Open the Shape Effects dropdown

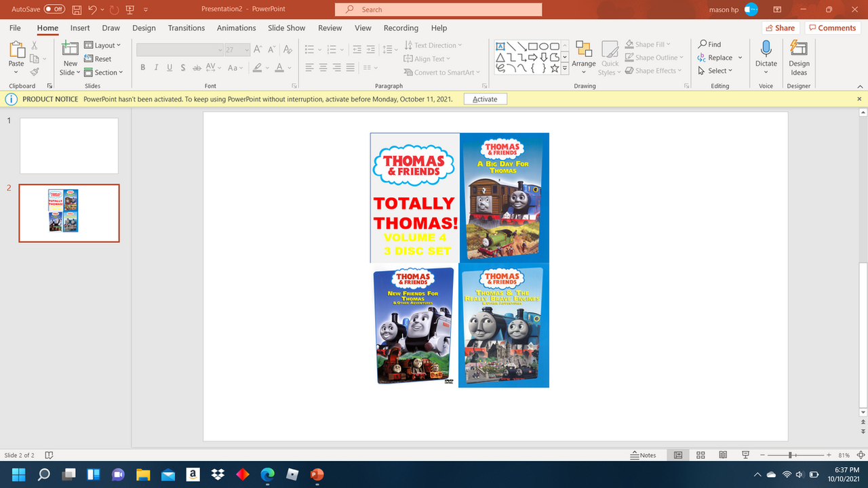pyautogui.click(x=654, y=70)
